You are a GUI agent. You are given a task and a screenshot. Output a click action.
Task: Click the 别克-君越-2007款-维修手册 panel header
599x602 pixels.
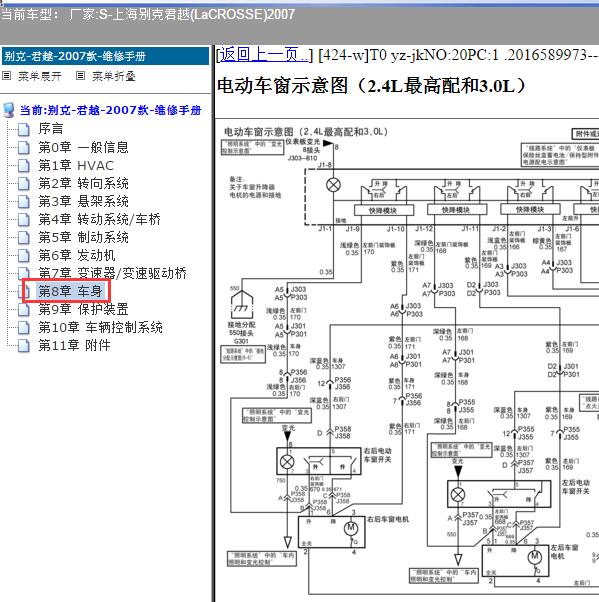106,56
